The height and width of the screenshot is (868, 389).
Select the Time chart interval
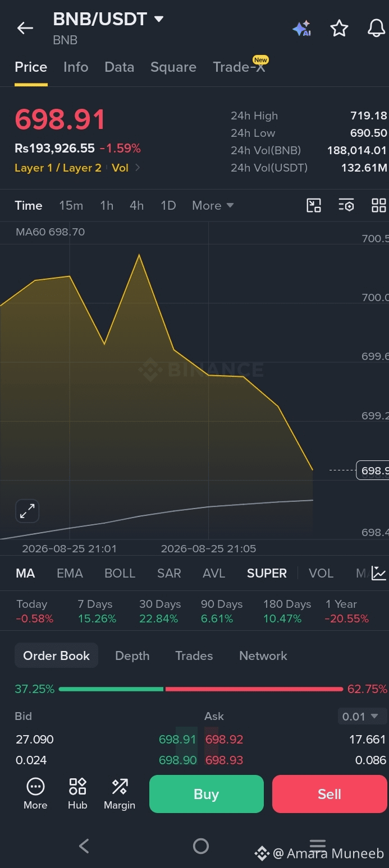29,205
